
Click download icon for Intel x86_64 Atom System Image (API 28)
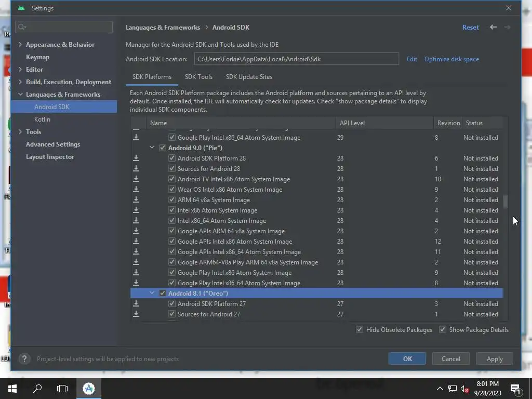tap(136, 220)
